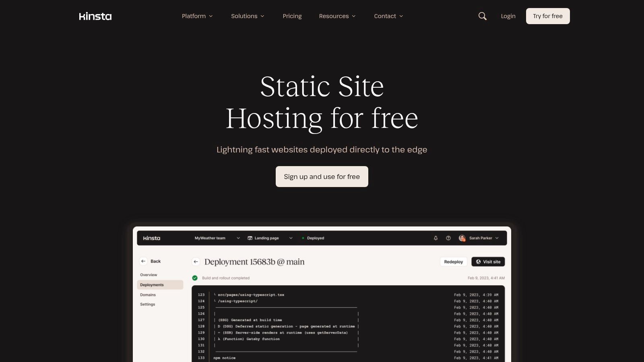The width and height of the screenshot is (644, 362).
Task: Click the notification bell in the dashboard
Action: (435, 238)
